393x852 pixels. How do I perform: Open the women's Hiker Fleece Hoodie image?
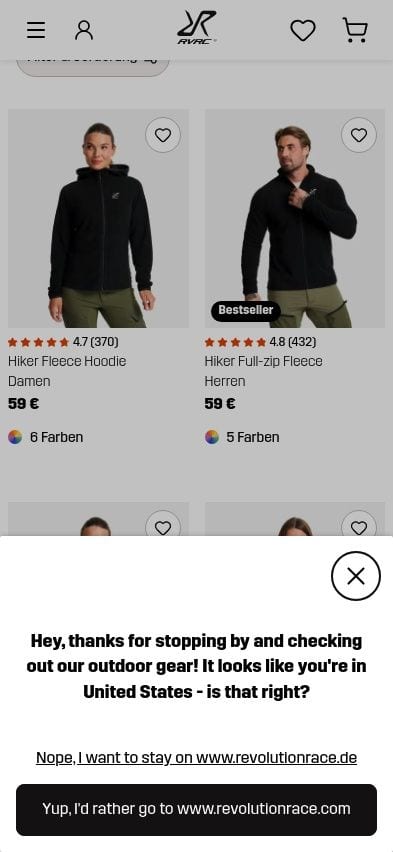click(98, 218)
